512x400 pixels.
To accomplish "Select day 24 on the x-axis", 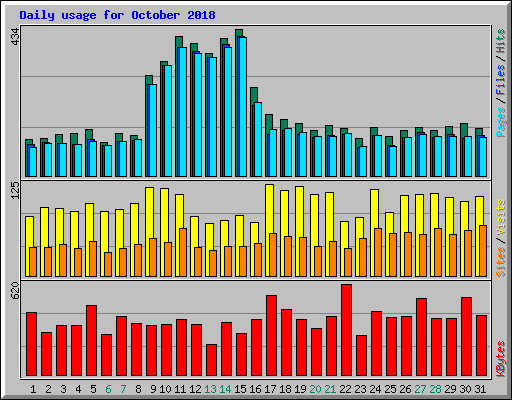I will pyautogui.click(x=375, y=389).
